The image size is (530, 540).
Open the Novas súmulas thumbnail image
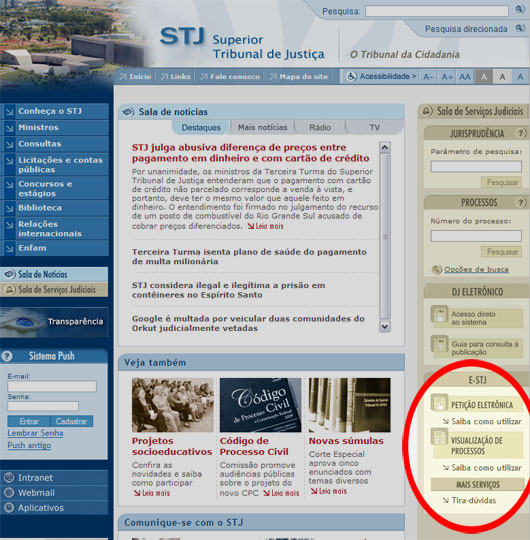(x=350, y=405)
